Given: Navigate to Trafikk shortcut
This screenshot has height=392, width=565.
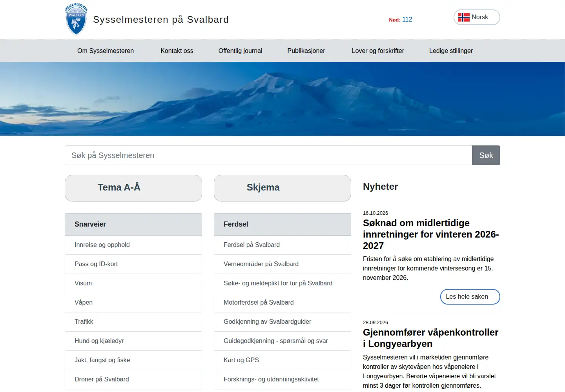Looking at the screenshot, I should tap(133, 322).
